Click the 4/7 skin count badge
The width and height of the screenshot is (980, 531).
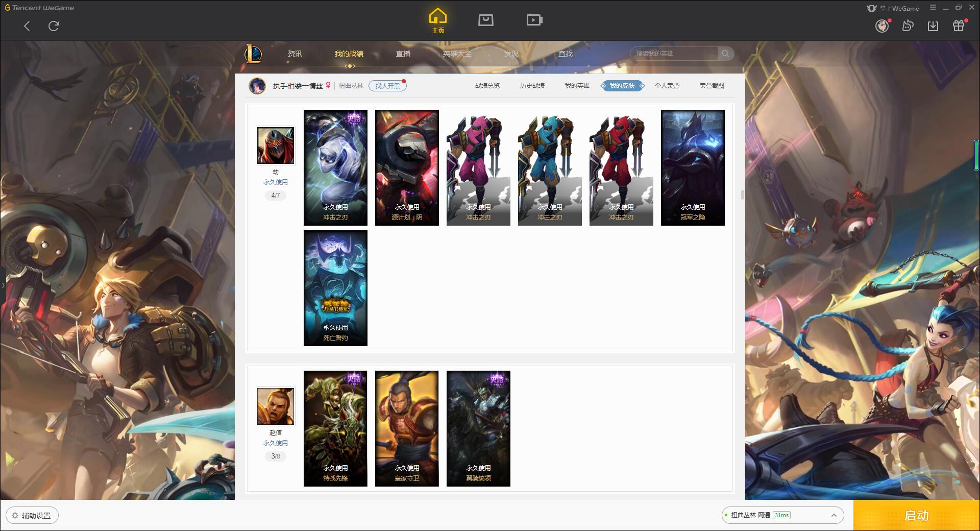point(276,195)
